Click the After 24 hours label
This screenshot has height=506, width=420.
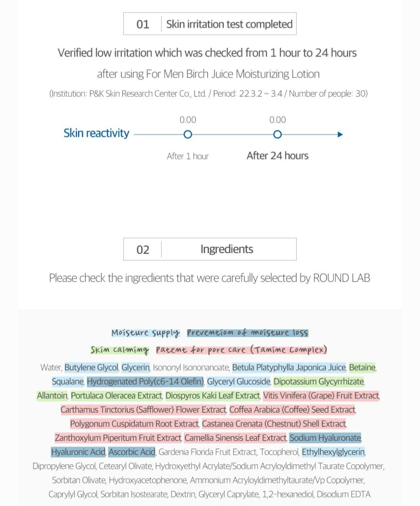[277, 156]
